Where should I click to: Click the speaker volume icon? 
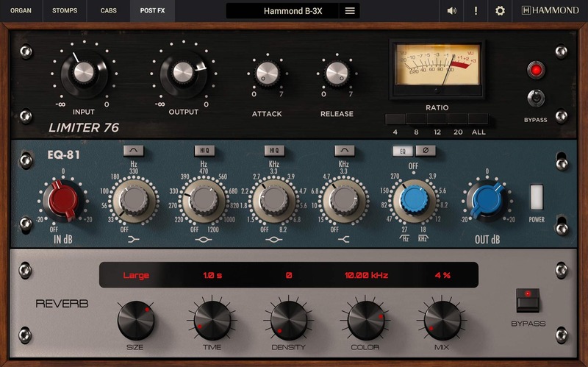click(x=451, y=11)
